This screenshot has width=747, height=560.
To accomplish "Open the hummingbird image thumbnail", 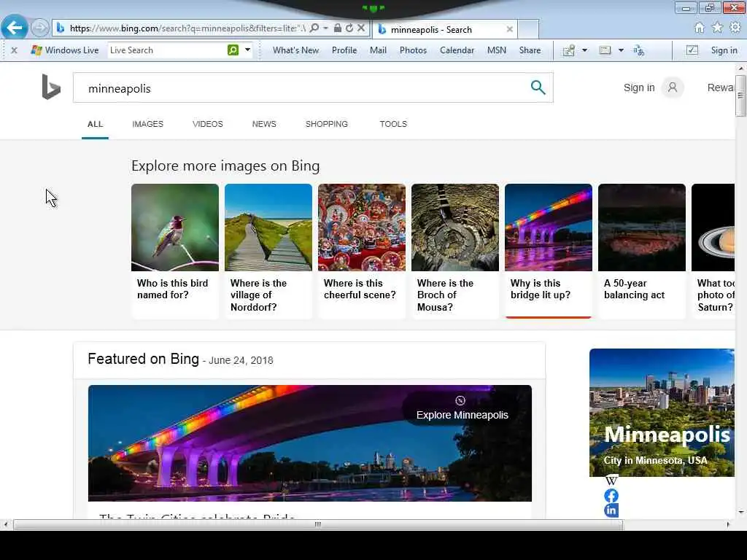I will [x=175, y=227].
